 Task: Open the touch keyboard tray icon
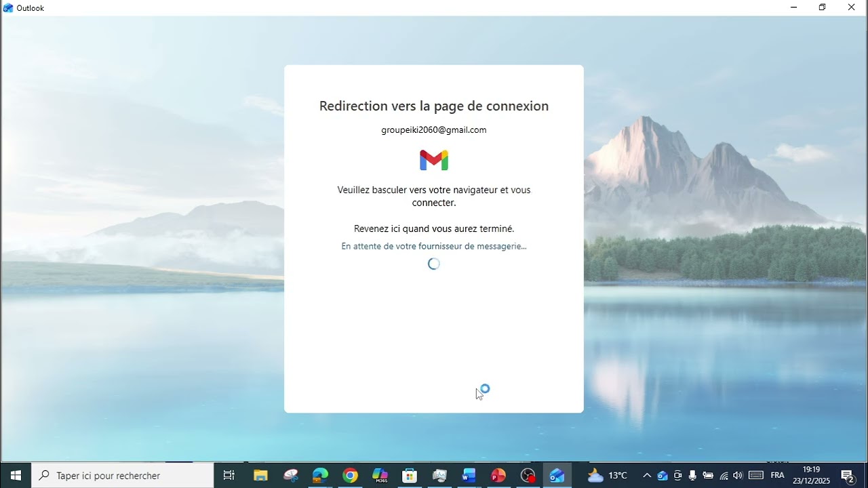click(756, 475)
